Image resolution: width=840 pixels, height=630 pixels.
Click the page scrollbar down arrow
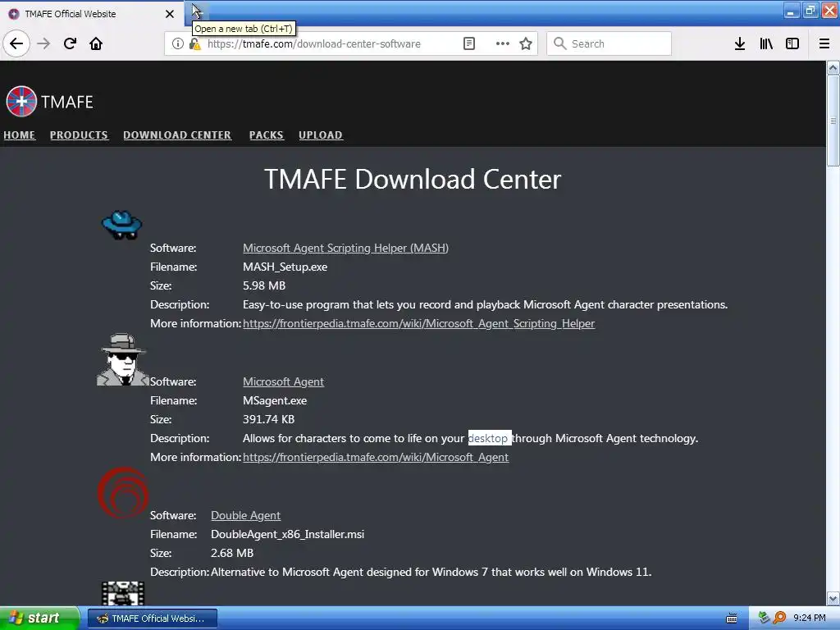833,598
